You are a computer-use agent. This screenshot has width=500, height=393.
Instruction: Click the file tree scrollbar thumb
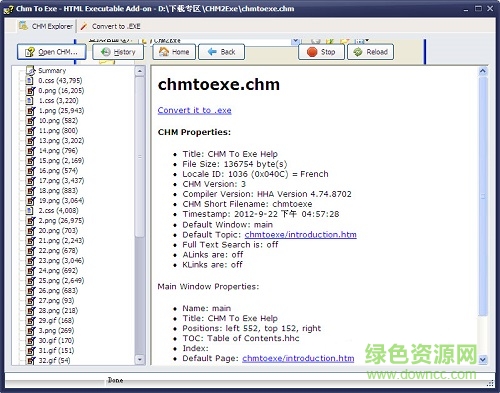pos(140,157)
